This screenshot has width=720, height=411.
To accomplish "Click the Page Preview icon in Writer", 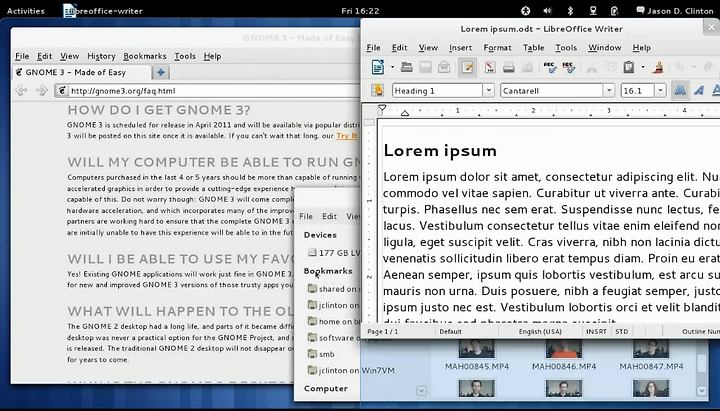I will coord(527,68).
